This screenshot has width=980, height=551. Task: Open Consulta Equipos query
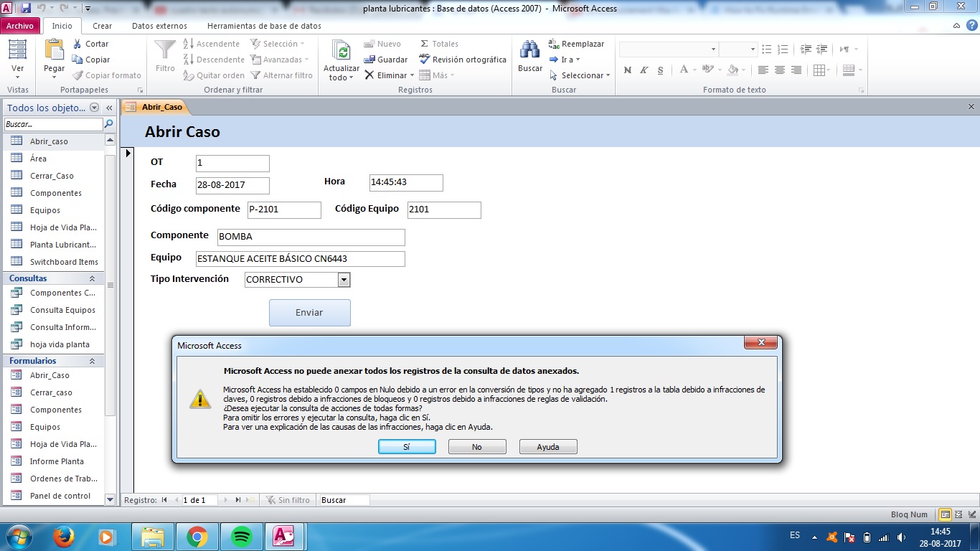pos(62,310)
